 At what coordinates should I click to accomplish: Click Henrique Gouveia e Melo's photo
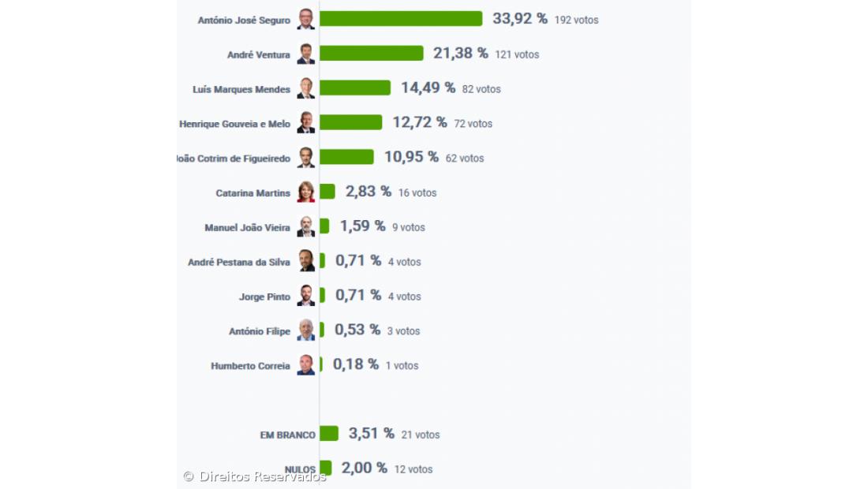(x=305, y=123)
